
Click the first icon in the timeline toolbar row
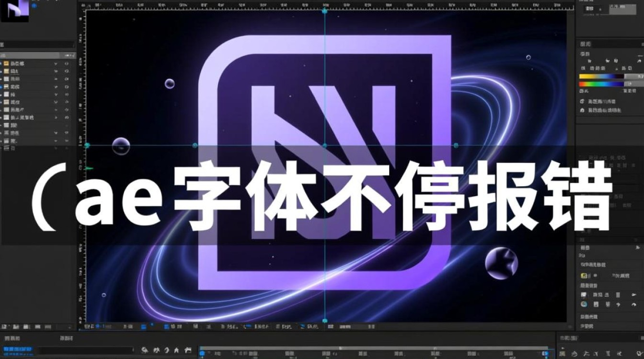click(145, 350)
